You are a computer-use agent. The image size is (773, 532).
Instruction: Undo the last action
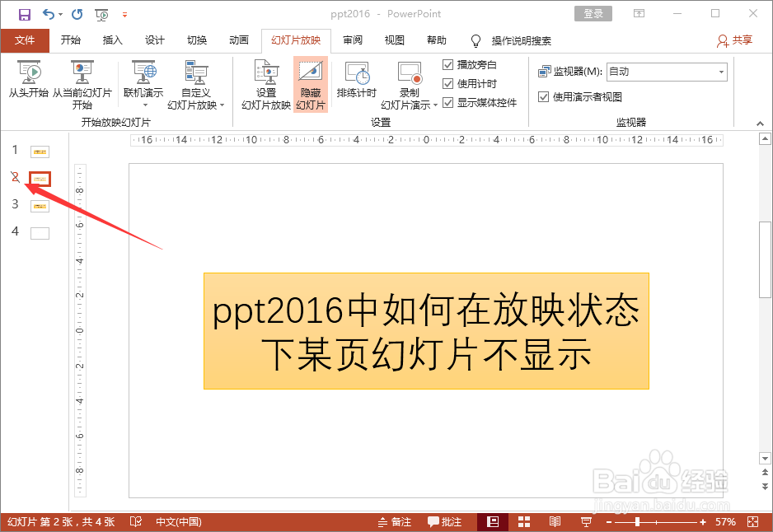tap(49, 14)
